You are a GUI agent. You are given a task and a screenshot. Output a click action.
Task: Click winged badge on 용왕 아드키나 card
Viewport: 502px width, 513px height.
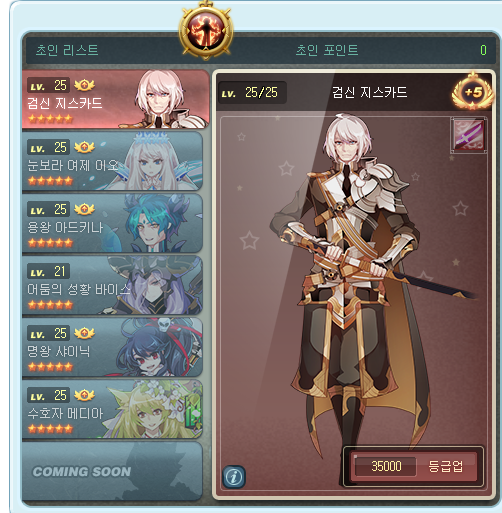tap(84, 209)
